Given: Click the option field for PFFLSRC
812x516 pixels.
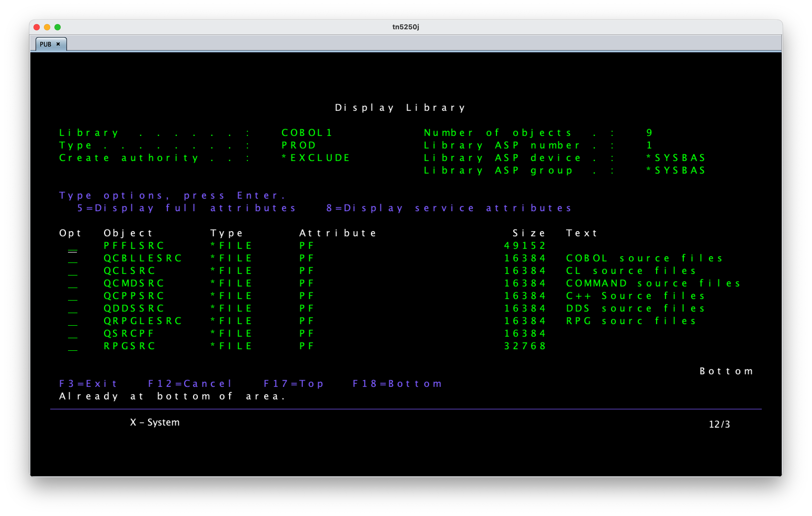Looking at the screenshot, I should coord(72,246).
